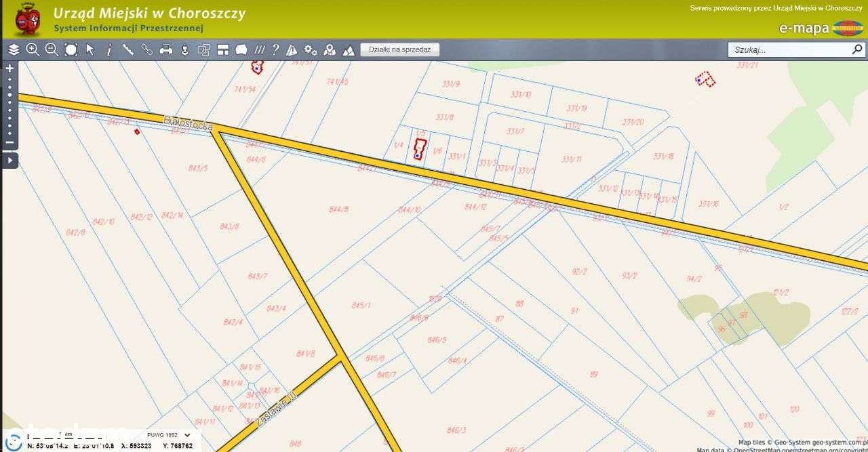Screen dimensions: 868x452
Task: Click parcel label 331/16
Action: click(x=709, y=204)
